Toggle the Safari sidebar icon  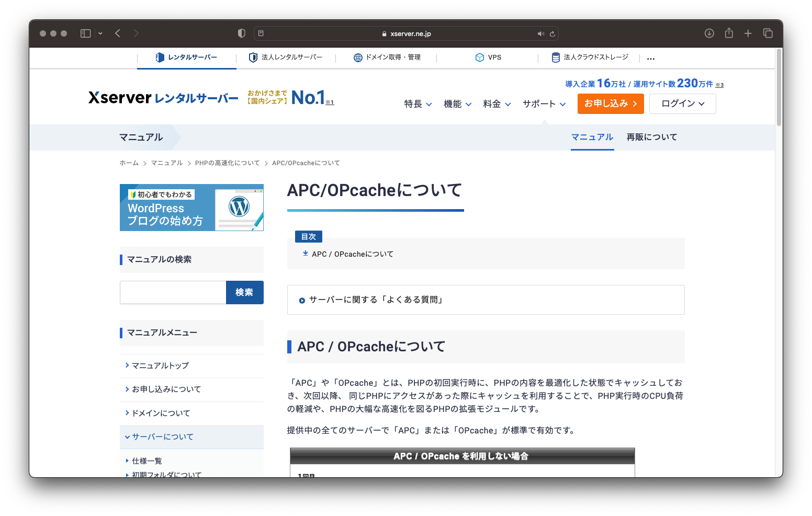click(85, 33)
